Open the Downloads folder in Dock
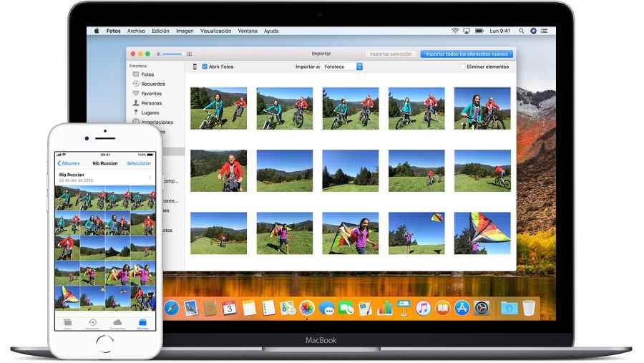644x363 pixels. pyautogui.click(x=509, y=308)
